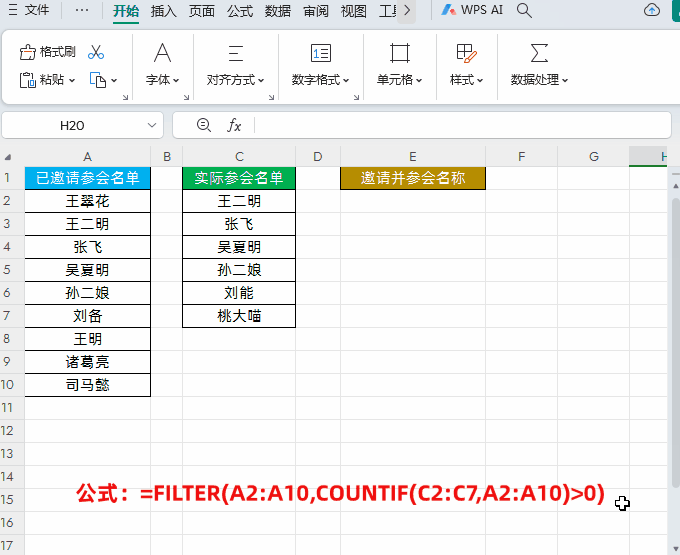Click the 实际参会名单 header cell
The width and height of the screenshot is (680, 555).
pos(239,178)
